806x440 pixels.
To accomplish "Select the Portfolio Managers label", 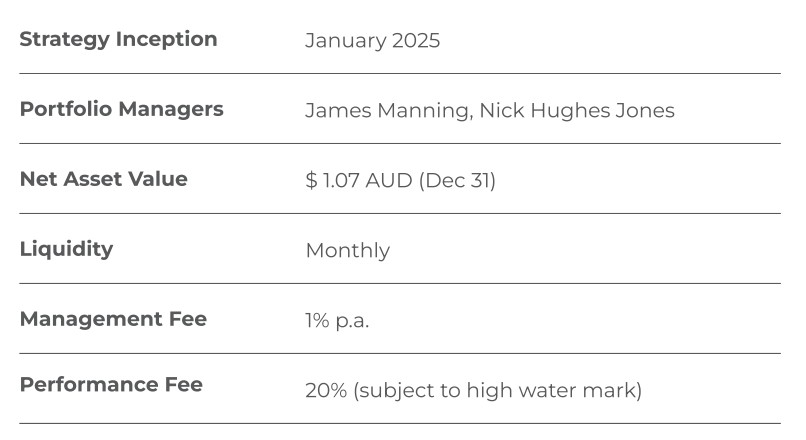I will [x=121, y=109].
